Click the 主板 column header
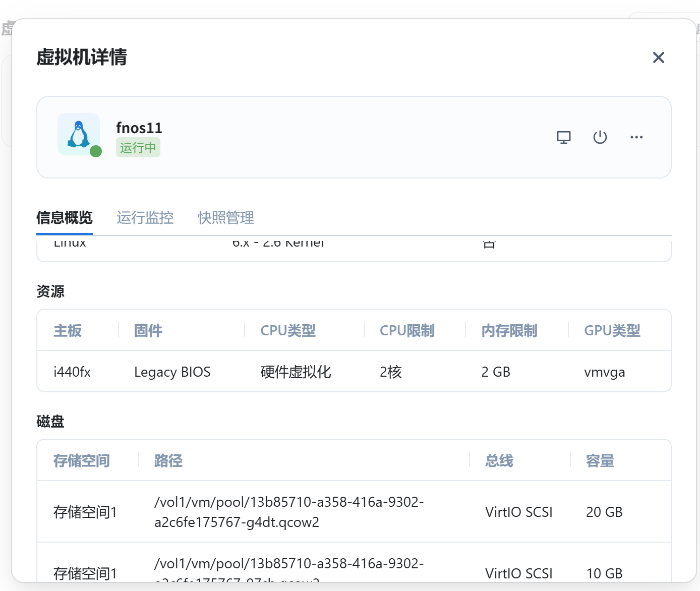The width and height of the screenshot is (700, 591). click(x=67, y=331)
